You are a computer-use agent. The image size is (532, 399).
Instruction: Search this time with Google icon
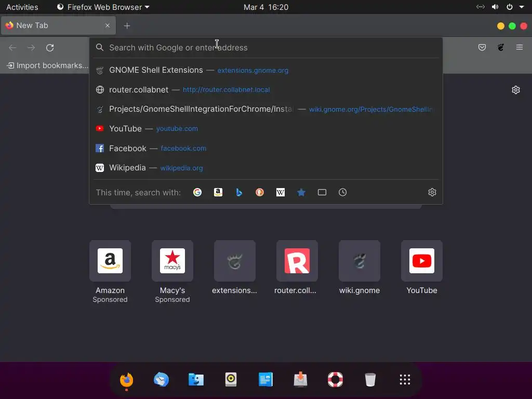pyautogui.click(x=197, y=192)
